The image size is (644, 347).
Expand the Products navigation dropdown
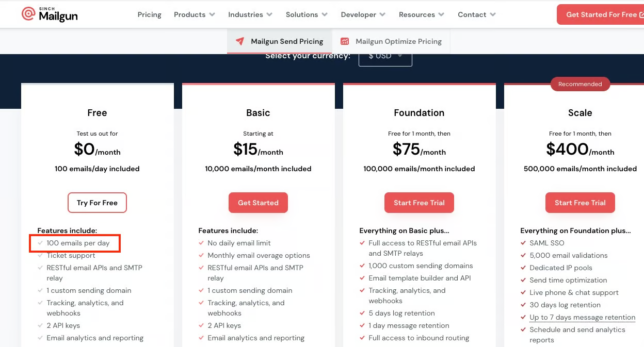click(194, 14)
